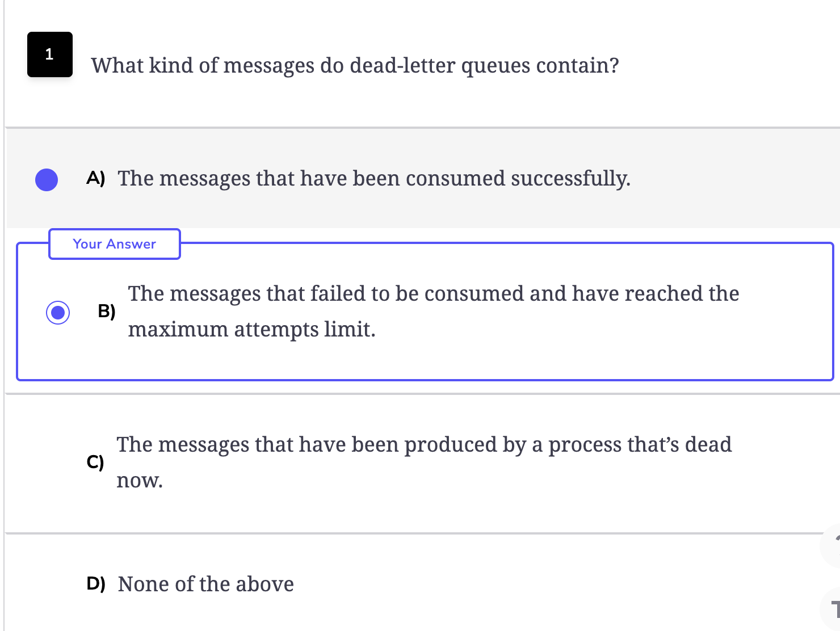Image resolution: width=840 pixels, height=631 pixels.
Task: Click the D) option letter
Action: [x=96, y=583]
